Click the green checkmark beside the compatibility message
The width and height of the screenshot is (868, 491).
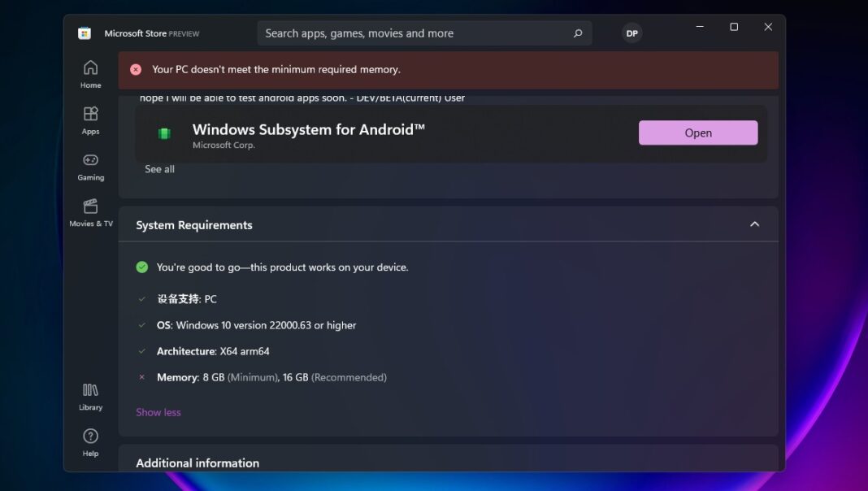tap(142, 267)
